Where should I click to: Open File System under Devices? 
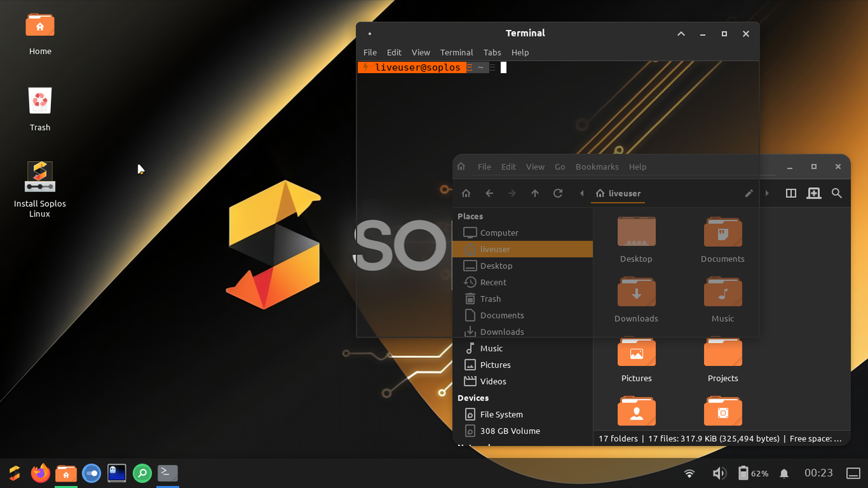tap(522, 414)
